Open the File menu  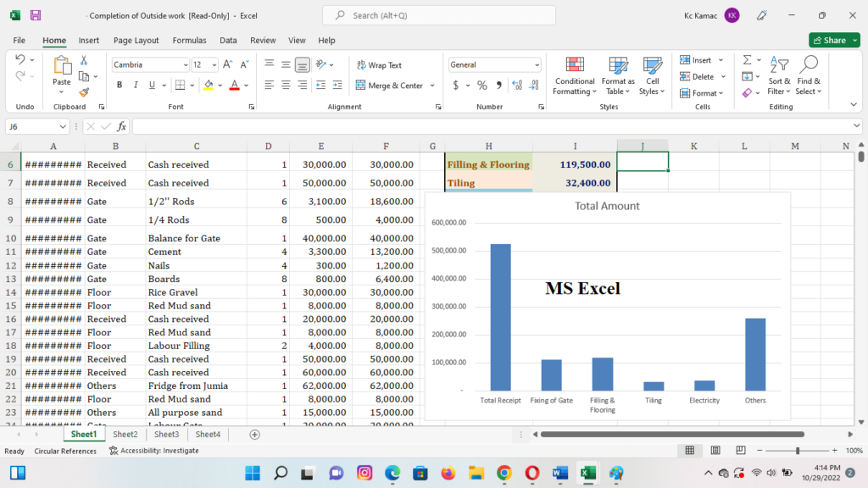pos(19,41)
